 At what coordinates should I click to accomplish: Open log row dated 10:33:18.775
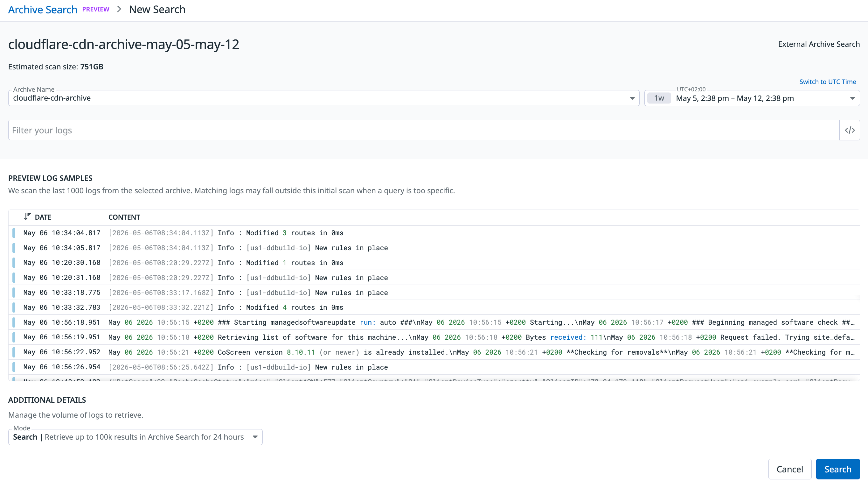434,293
